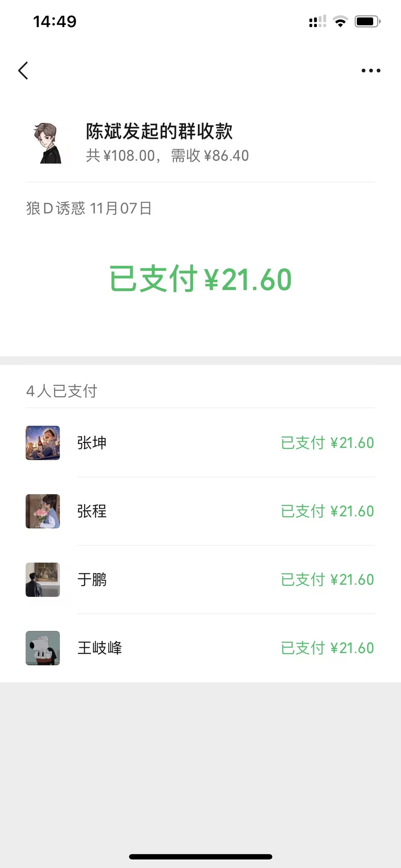
Task: Tap the 狼D诱惑 11月07日 note text
Action: (89, 208)
